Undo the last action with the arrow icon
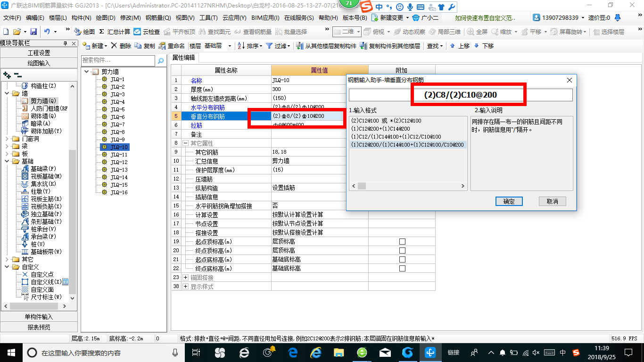 [47, 32]
